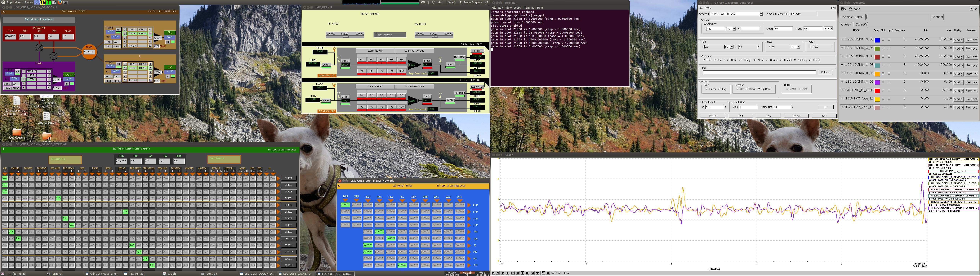Screen dimensions: 980x276
Task: Click Modify for H1:TCS-ITMY_CO2 row
Action: [x=958, y=108]
